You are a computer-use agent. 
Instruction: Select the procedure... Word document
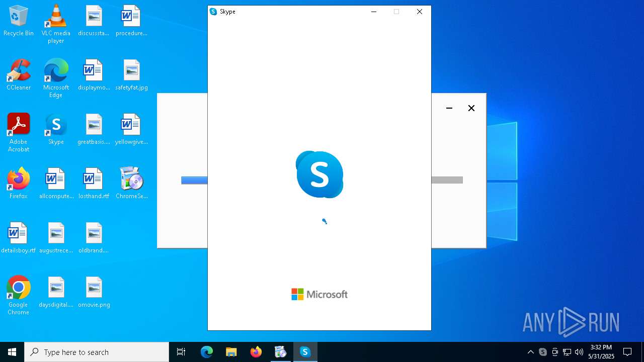tap(131, 21)
